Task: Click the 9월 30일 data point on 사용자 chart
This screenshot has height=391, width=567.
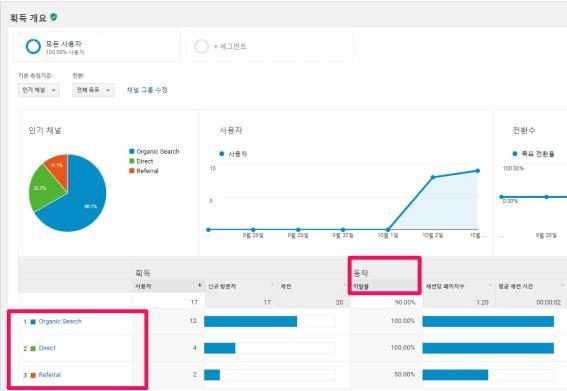Action: point(343,230)
